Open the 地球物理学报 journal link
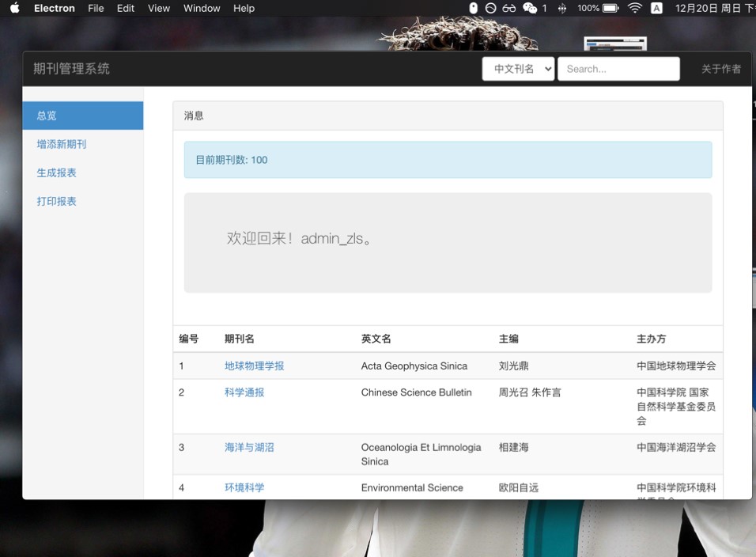Screen dimensions: 756x557 tap(254, 366)
